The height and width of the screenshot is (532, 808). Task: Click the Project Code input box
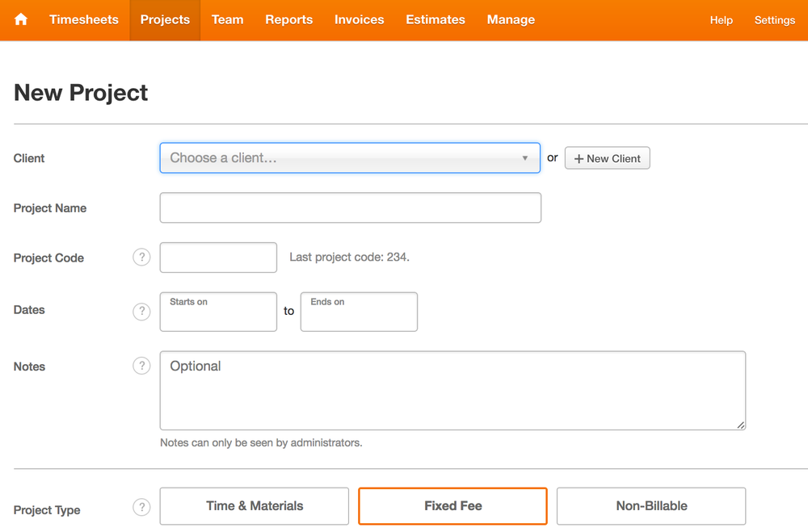pyautogui.click(x=218, y=258)
